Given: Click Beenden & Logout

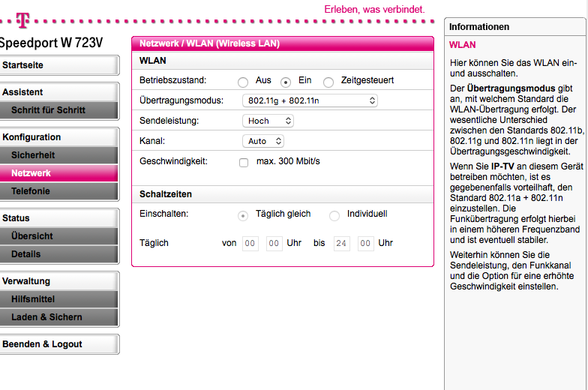Looking at the screenshot, I should [x=58, y=344].
